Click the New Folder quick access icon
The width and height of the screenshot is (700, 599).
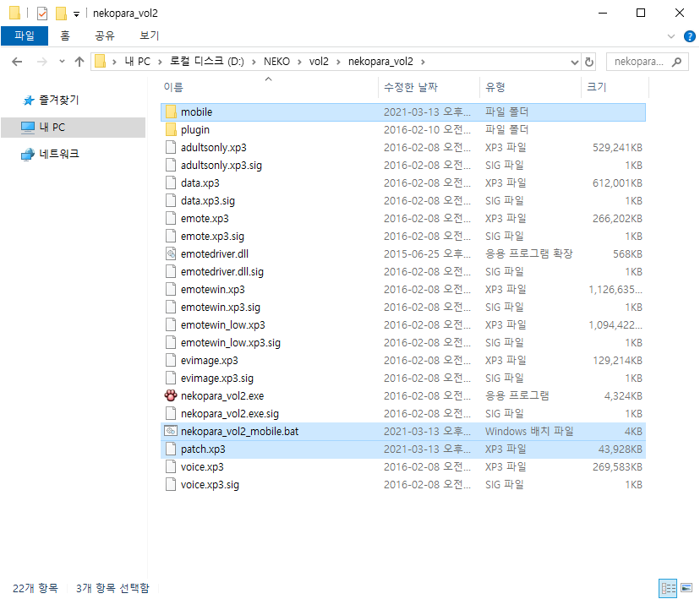[61, 14]
